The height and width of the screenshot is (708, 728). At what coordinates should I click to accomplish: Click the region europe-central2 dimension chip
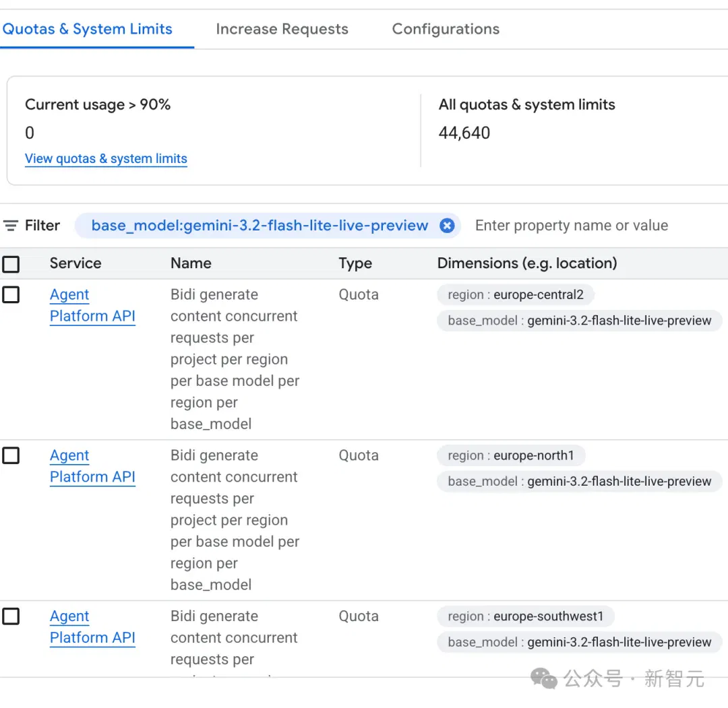point(516,294)
